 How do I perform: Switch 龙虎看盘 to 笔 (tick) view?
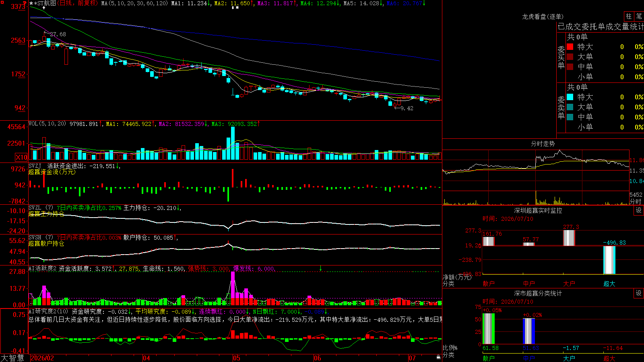point(639,16)
